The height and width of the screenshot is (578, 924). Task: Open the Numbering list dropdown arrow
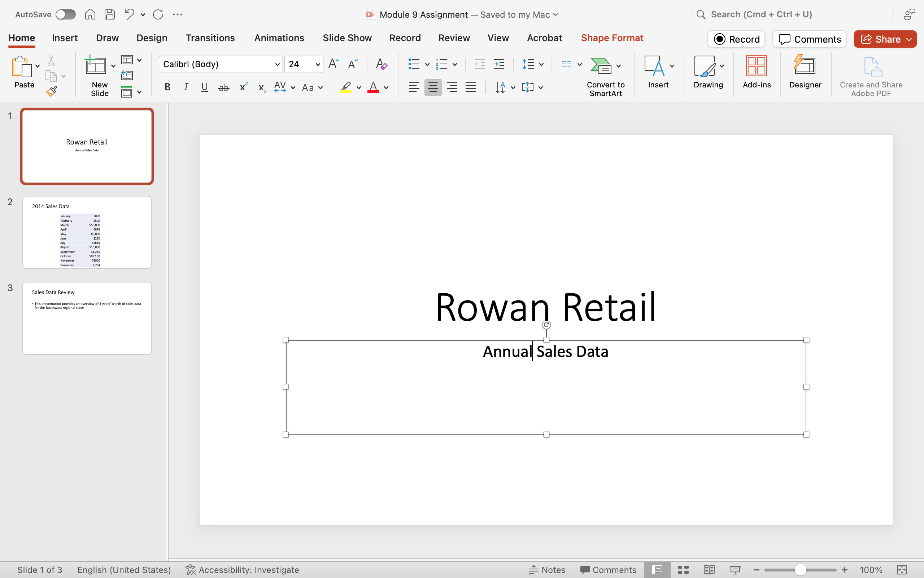[455, 64]
